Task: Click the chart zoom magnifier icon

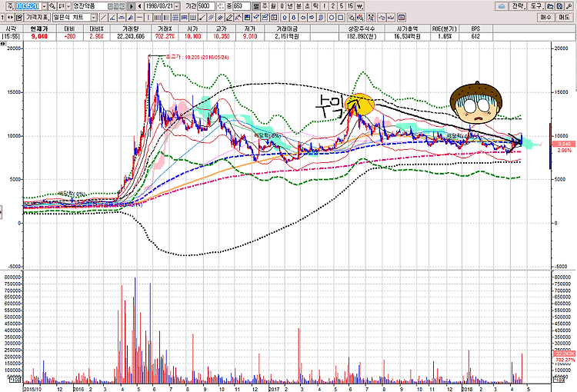Action: 351,17
